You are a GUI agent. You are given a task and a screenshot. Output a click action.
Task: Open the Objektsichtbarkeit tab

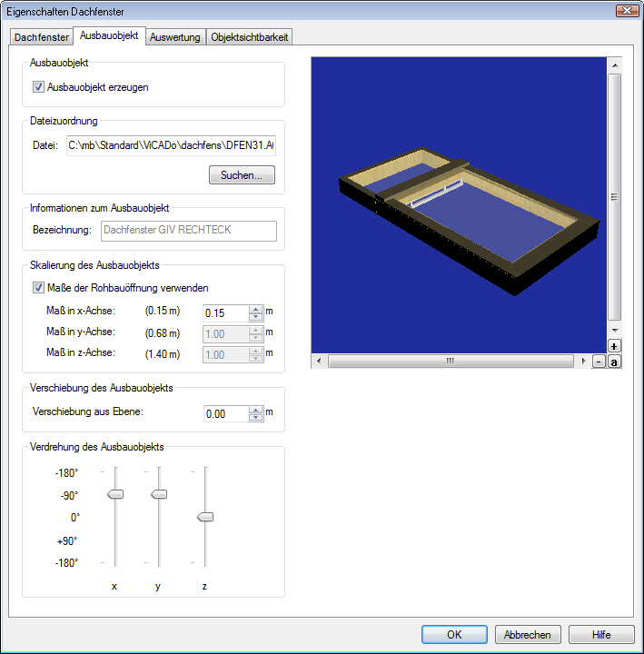(250, 37)
